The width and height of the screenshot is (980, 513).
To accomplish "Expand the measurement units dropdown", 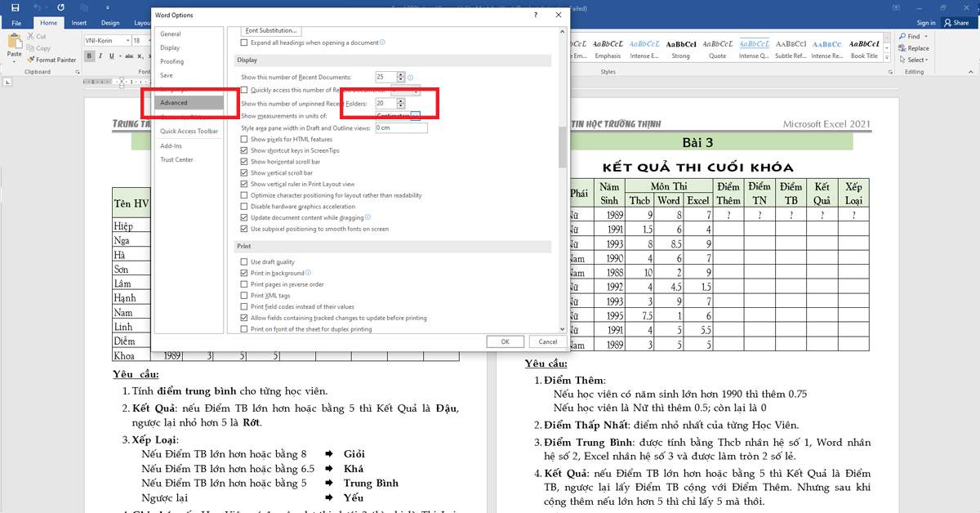I will 415,116.
